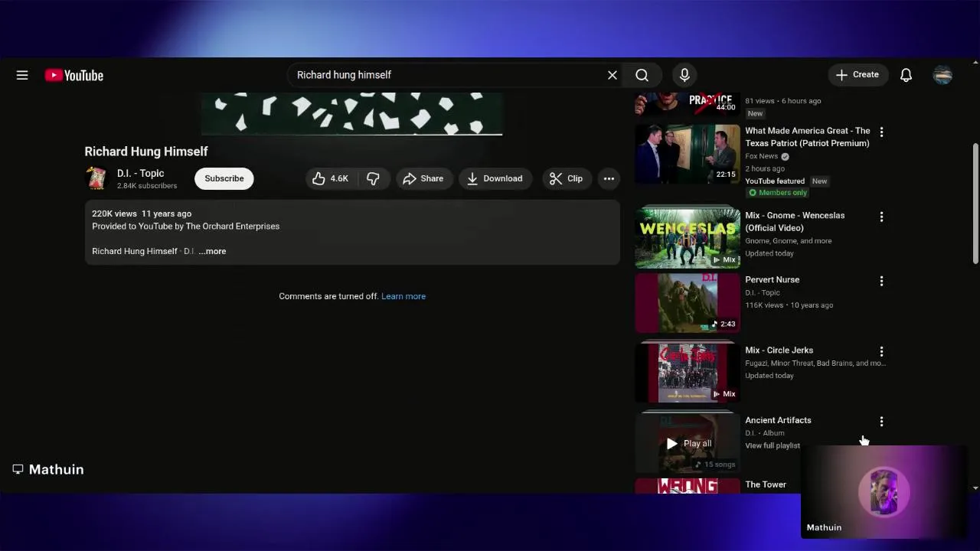Open more actions ellipsis under the video
This screenshot has height=551, width=980.
click(x=609, y=178)
